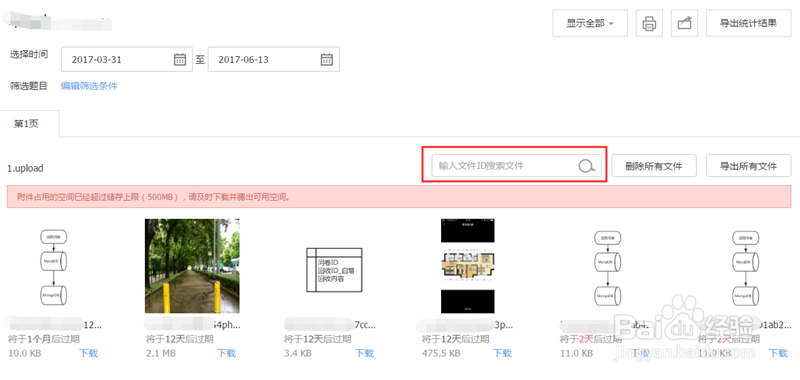Open the end date calendar icon

[327, 59]
